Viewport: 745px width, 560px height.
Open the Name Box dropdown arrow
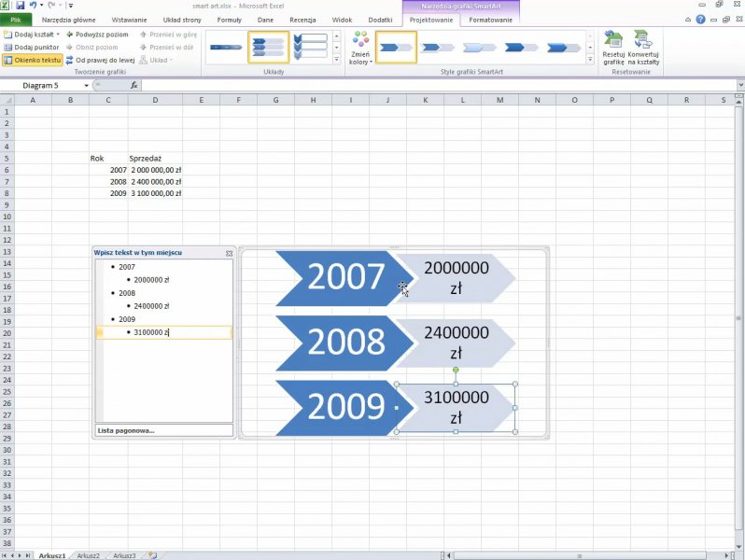pyautogui.click(x=86, y=85)
